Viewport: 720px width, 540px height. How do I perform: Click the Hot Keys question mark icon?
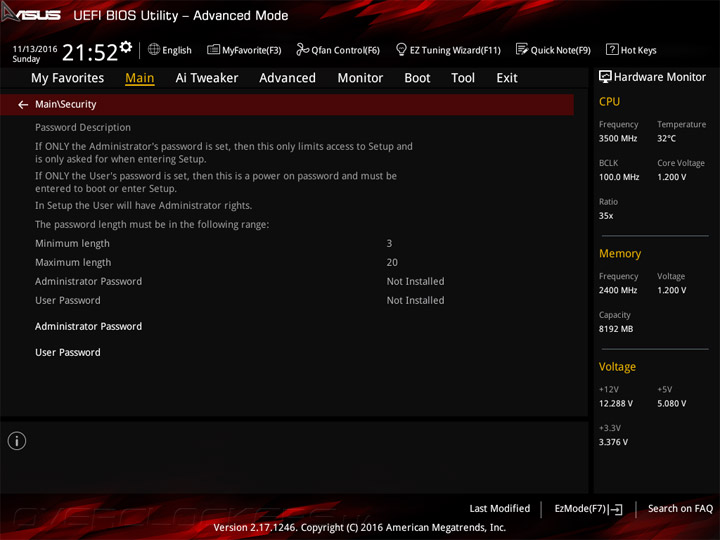[612, 49]
